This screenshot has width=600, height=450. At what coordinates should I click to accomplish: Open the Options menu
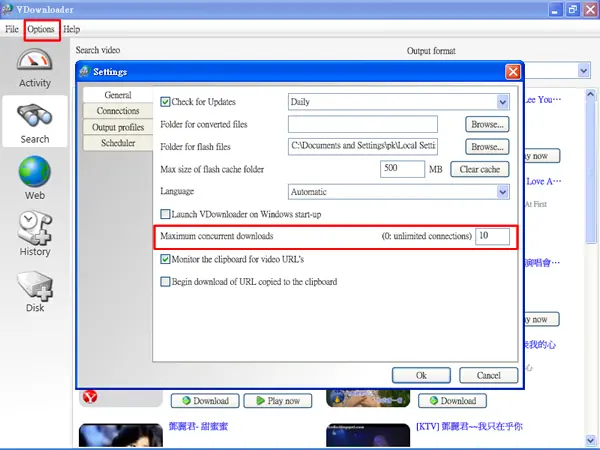41,29
